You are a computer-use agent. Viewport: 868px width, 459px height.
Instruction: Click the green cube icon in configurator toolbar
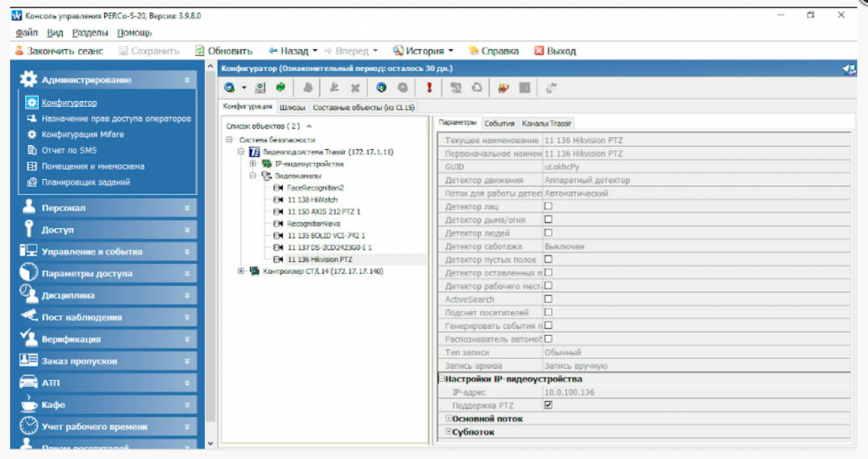(279, 87)
